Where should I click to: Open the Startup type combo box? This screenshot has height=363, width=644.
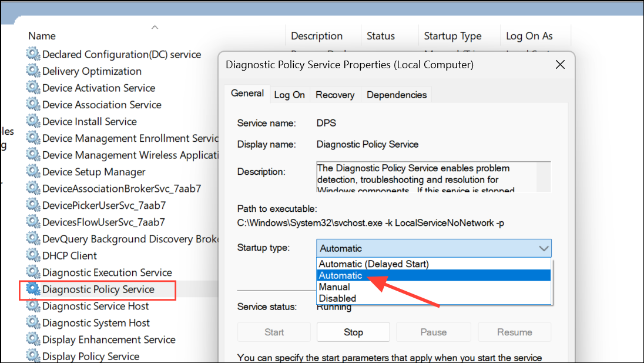(434, 248)
